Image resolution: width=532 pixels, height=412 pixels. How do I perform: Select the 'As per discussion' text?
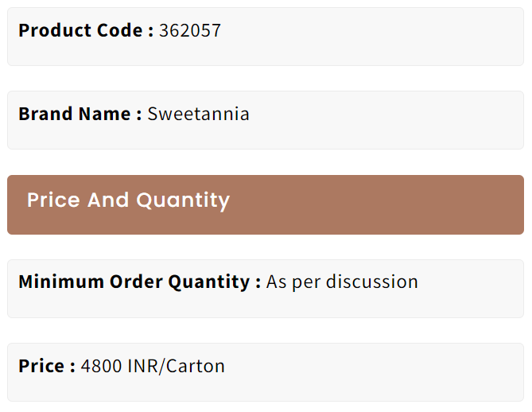tap(342, 282)
